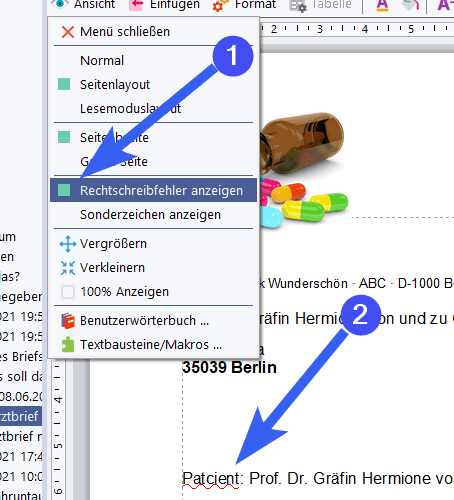Click Vergrößern zoom-in entry

point(153,244)
